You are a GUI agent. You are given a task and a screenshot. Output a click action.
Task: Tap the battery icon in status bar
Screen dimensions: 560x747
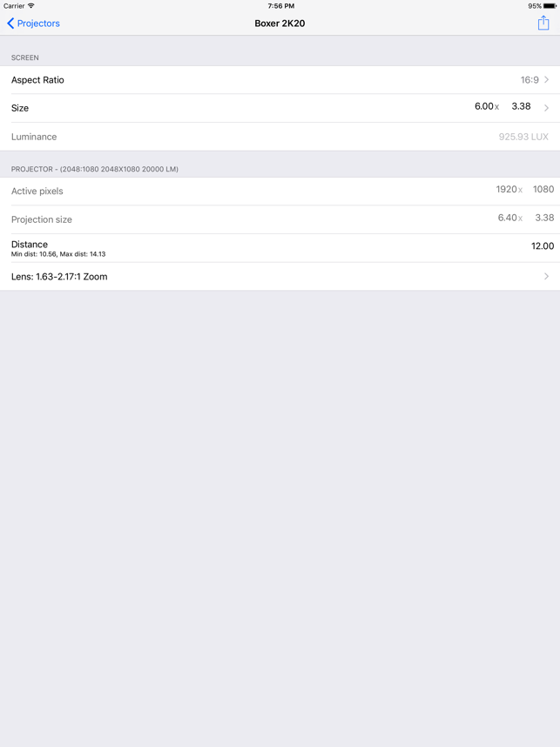tap(550, 6)
